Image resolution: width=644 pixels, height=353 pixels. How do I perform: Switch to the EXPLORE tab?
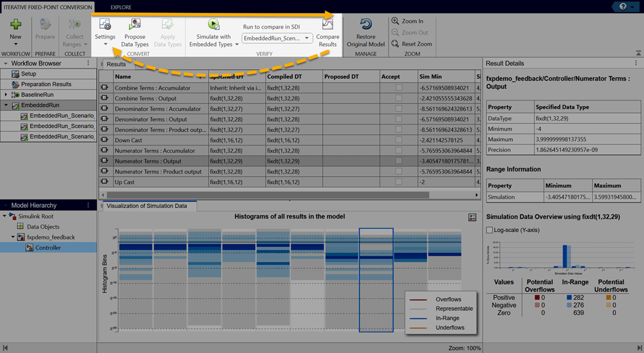pos(121,7)
